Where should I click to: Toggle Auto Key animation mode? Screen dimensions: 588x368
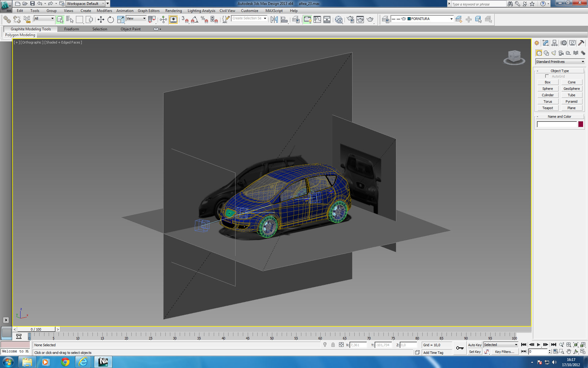pos(474,345)
